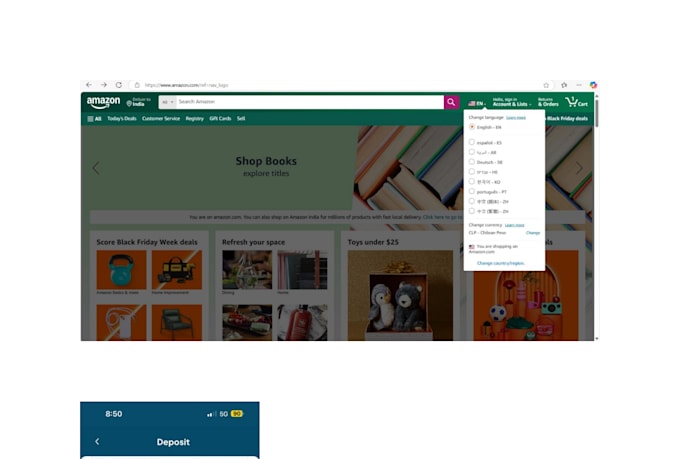Update the Deliver to India location
Viewport: 680px width, 459px height.
point(138,102)
